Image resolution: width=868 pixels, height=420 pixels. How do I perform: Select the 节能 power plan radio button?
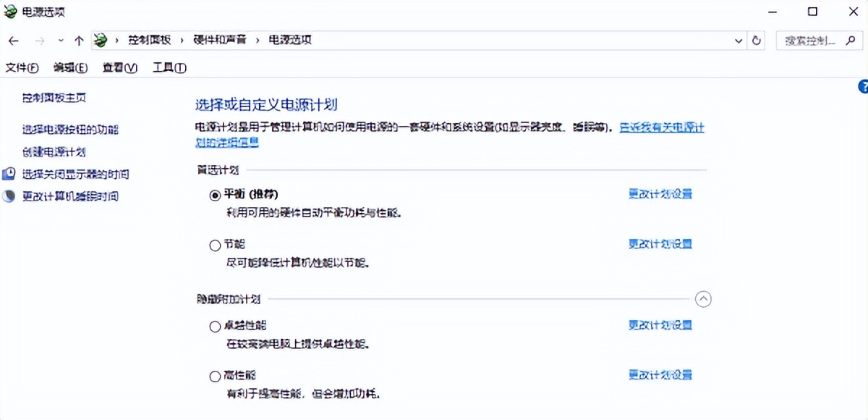[215, 245]
